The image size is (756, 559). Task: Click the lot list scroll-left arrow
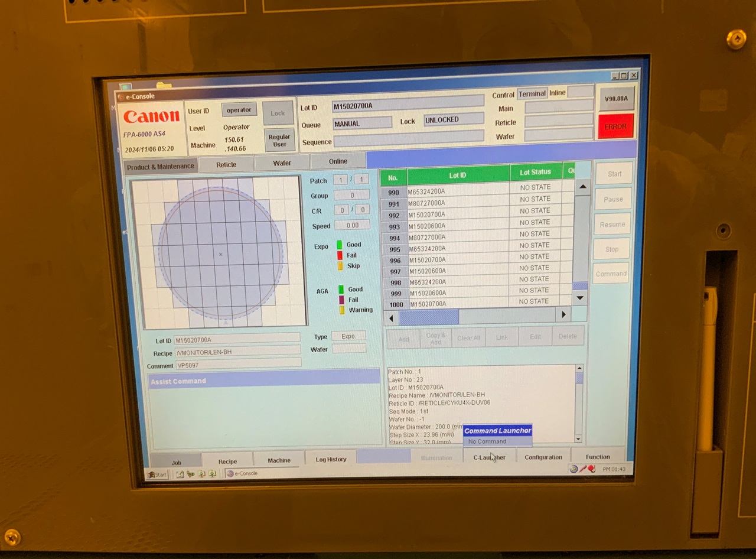point(391,318)
